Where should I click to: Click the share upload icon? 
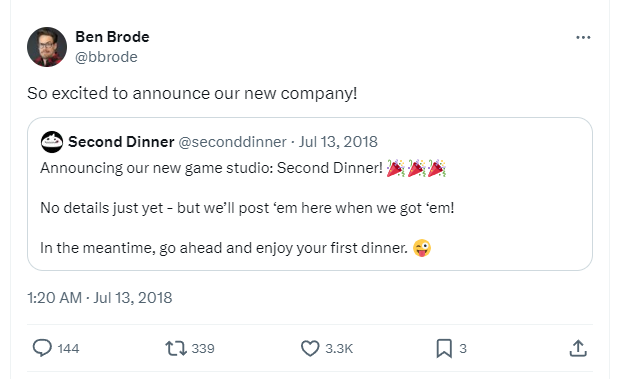click(578, 348)
